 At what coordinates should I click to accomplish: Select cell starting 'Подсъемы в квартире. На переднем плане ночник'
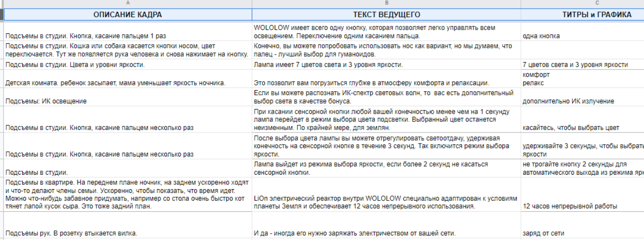click(x=127, y=194)
